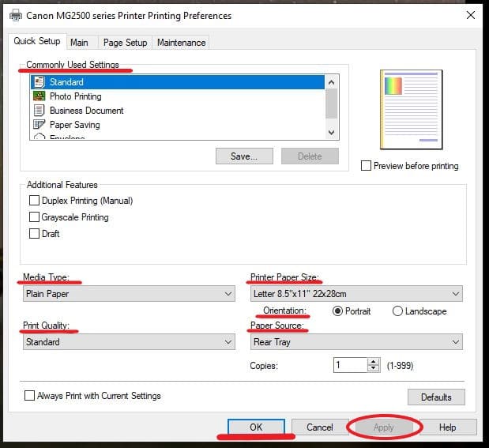Pick the Business Document icon

point(38,111)
